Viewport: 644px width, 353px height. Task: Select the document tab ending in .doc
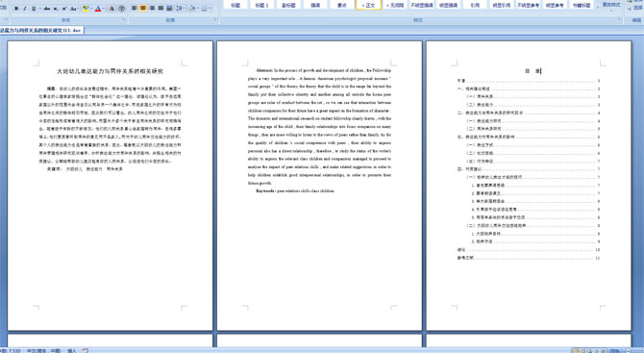(41, 30)
